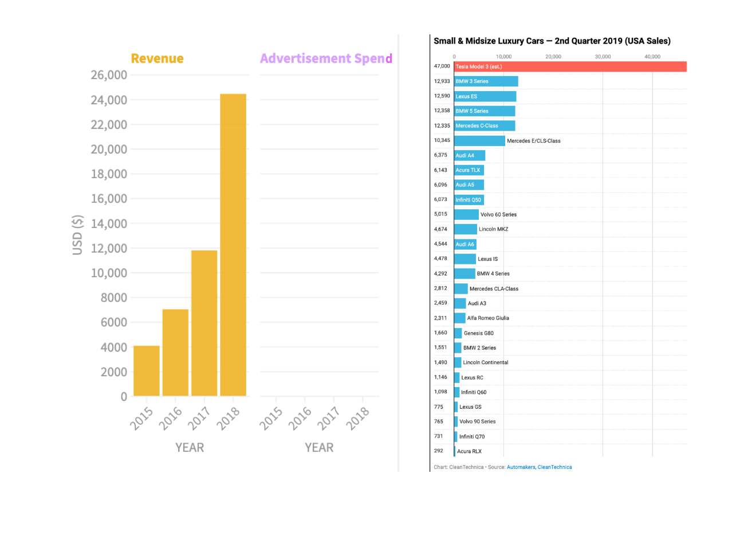Click the 10,345 sales value
The width and height of the screenshot is (740, 560).
click(442, 140)
